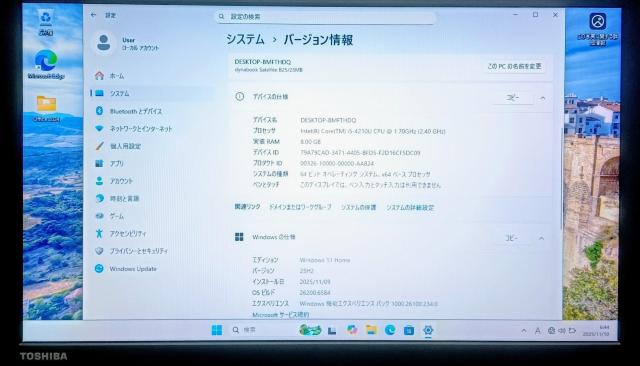Show hidden icons in the system tray
This screenshot has width=640, height=366.
coord(524,331)
